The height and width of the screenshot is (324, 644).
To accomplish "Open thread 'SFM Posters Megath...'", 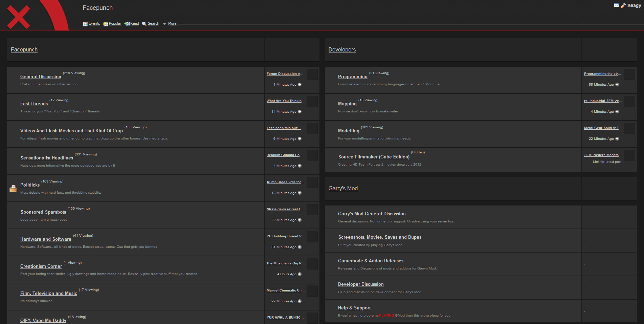I will tap(603, 155).
